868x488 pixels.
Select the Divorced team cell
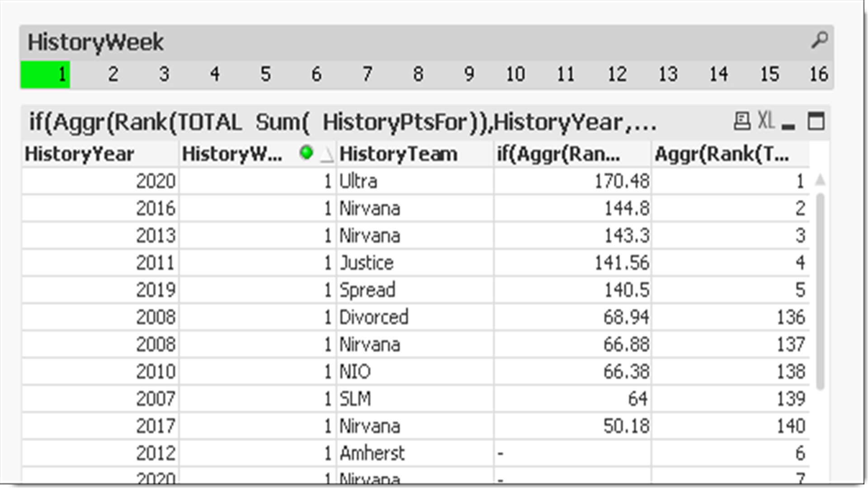click(374, 317)
